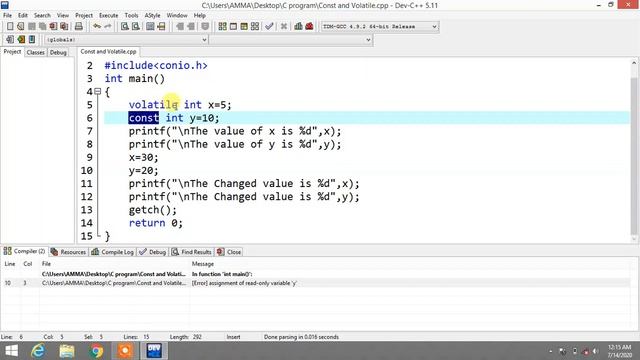This screenshot has height=360, width=640.
Task: Click the Undo arrow icon
Action: (x=97, y=27)
